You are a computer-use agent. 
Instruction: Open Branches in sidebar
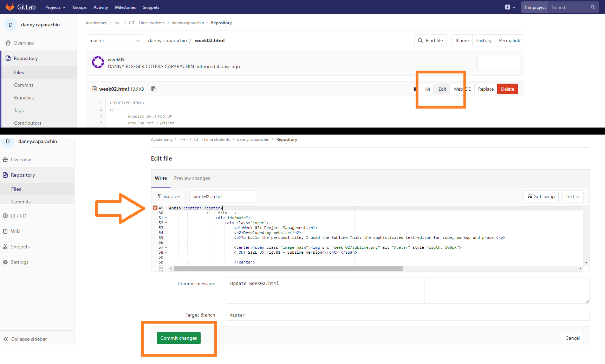tap(24, 98)
